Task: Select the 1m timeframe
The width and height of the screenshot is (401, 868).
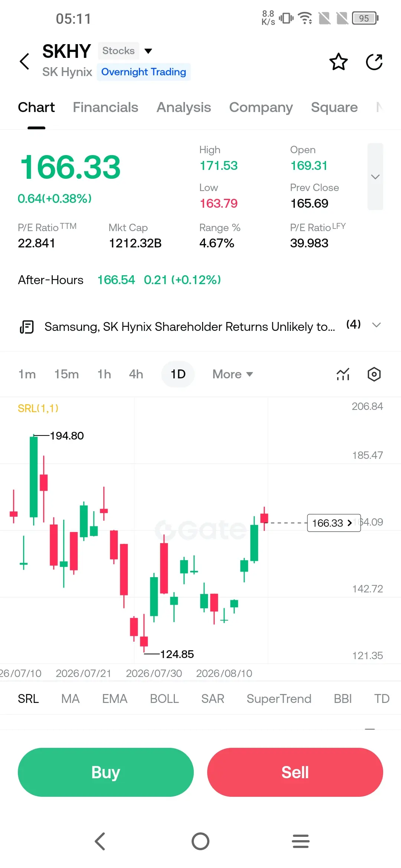Action: pos(27,374)
